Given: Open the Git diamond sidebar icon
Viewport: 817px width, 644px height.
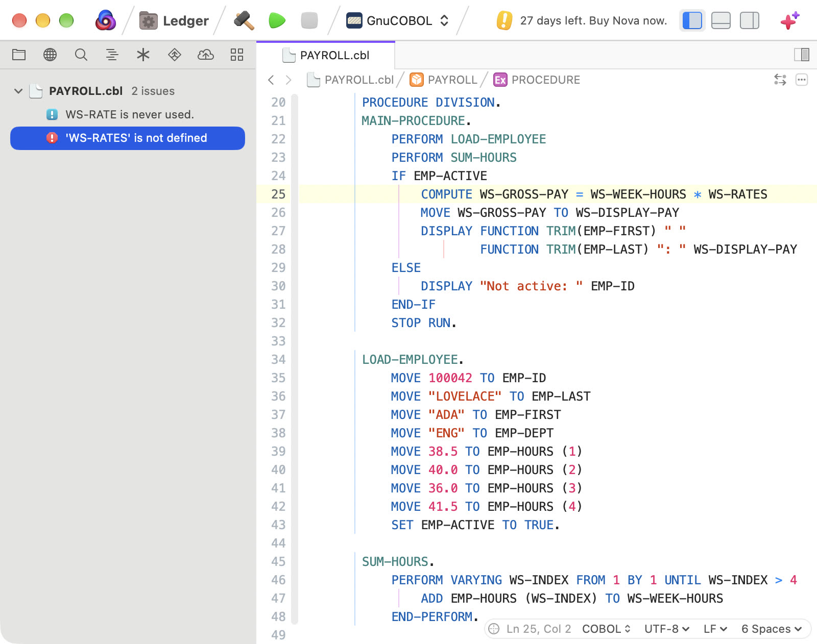Looking at the screenshot, I should pyautogui.click(x=175, y=55).
